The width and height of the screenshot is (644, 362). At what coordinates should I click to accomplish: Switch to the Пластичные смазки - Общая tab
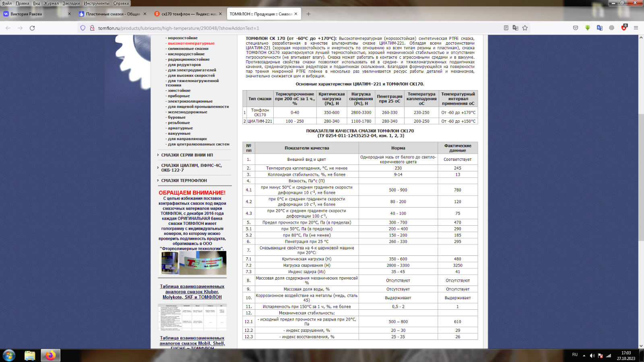click(x=113, y=14)
